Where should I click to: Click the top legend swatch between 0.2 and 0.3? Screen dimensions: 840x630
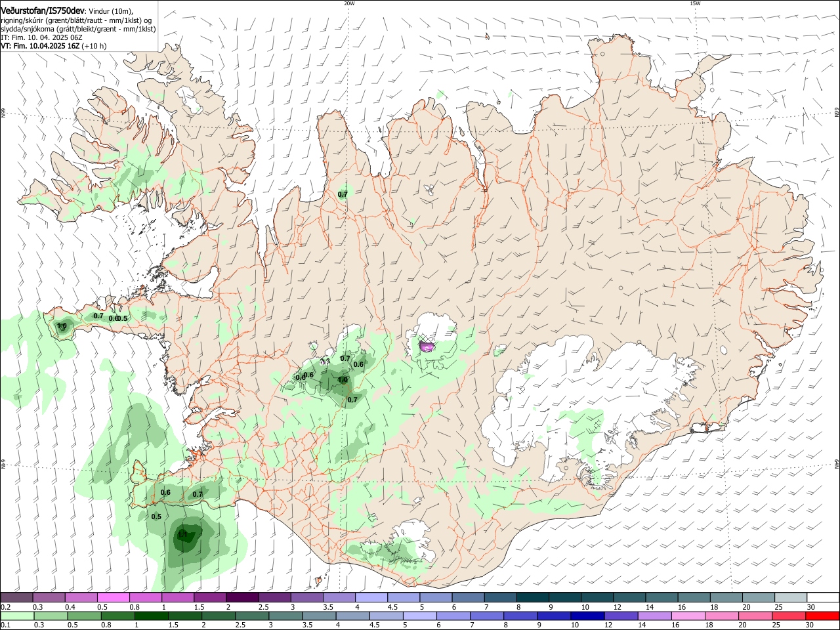coord(16,597)
